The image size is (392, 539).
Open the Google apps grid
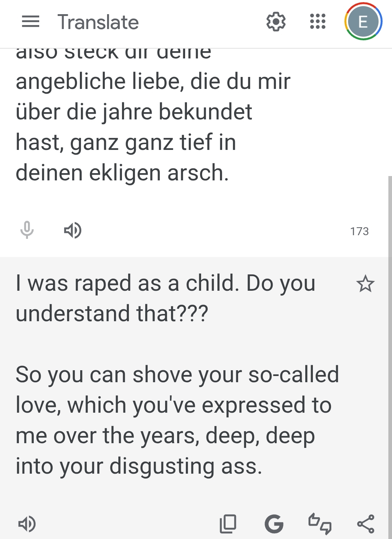tap(318, 21)
